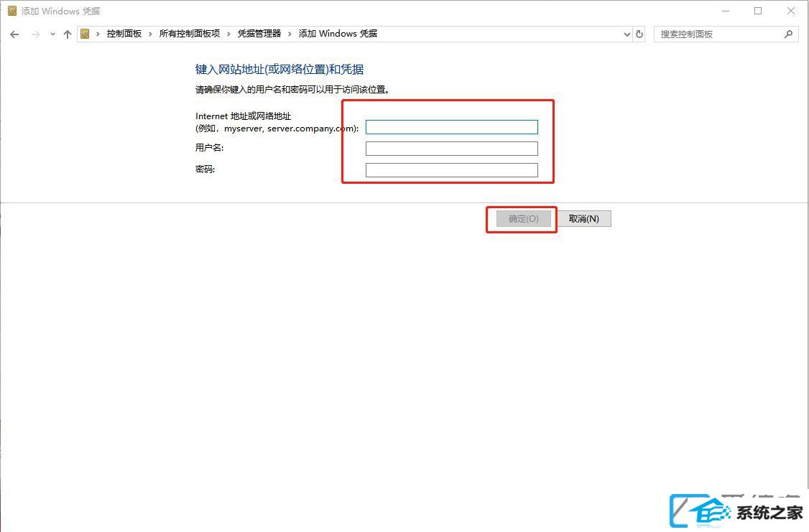Click label Internet 地址或网络地址
The width and height of the screenshot is (809, 532).
click(x=243, y=116)
